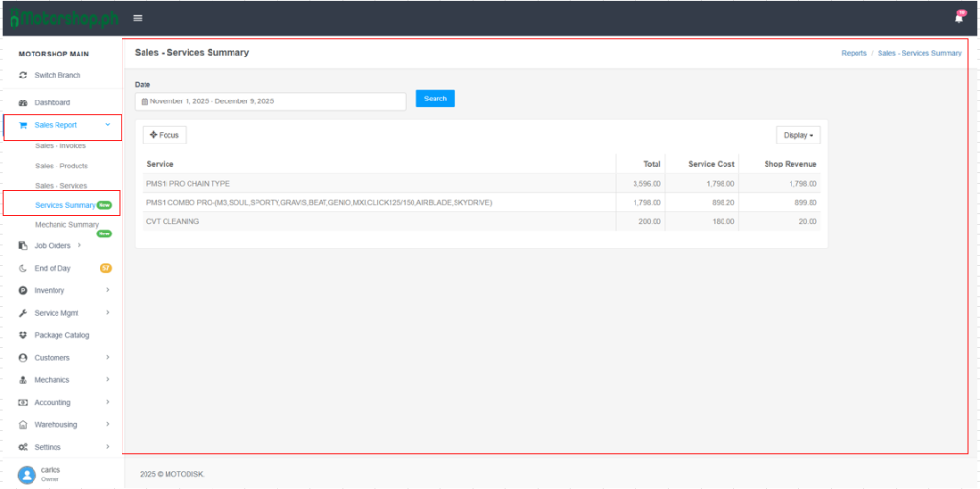The image size is (980, 489).
Task: Open Sales - Products report
Action: click(61, 167)
